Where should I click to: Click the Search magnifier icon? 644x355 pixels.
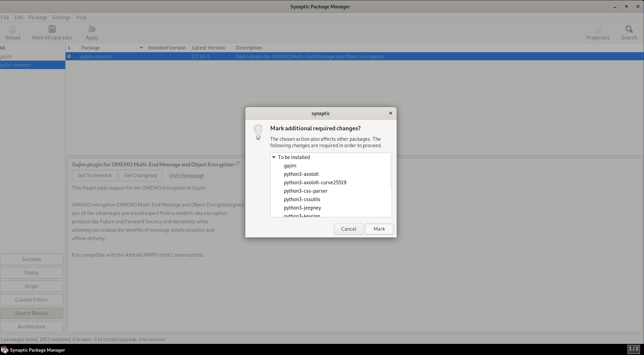pos(629,29)
